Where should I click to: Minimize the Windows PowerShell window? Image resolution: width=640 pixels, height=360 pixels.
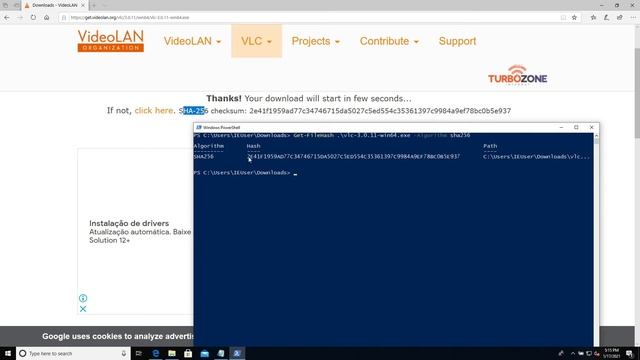(x=561, y=127)
